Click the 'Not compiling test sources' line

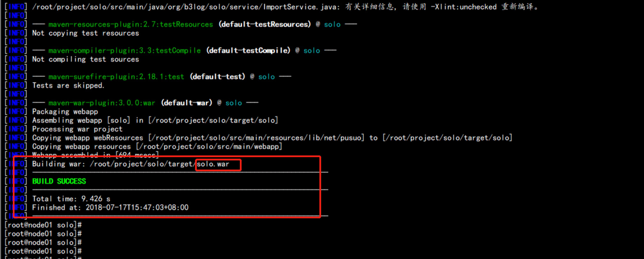point(85,59)
